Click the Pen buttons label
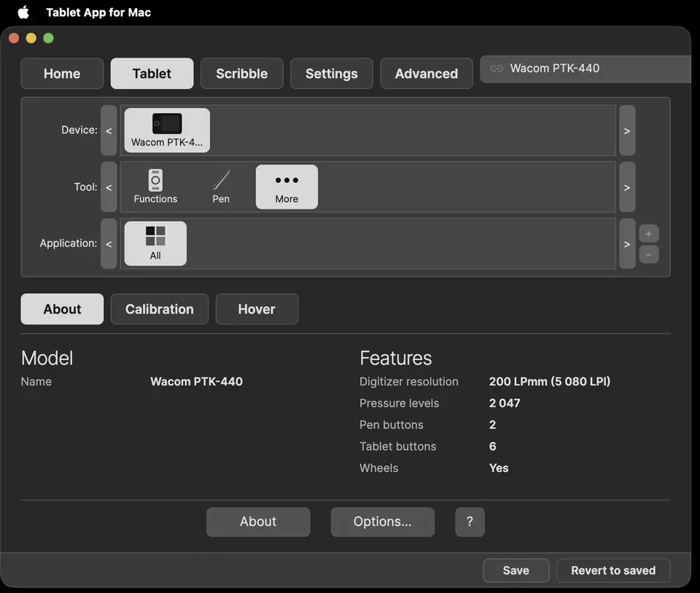 tap(392, 425)
